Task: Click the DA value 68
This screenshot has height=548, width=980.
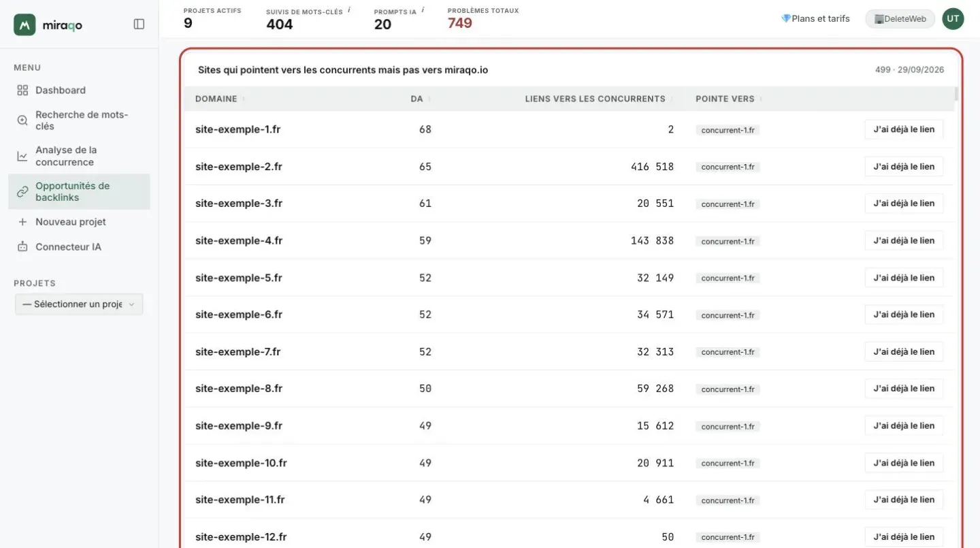Action: (x=425, y=129)
